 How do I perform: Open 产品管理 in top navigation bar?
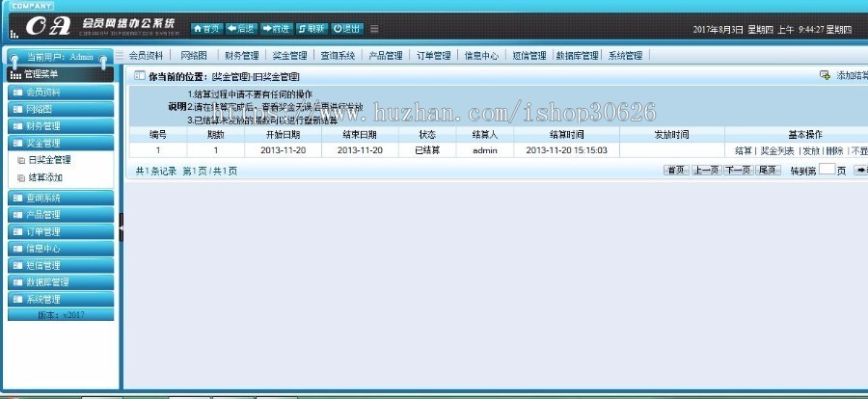pos(386,55)
